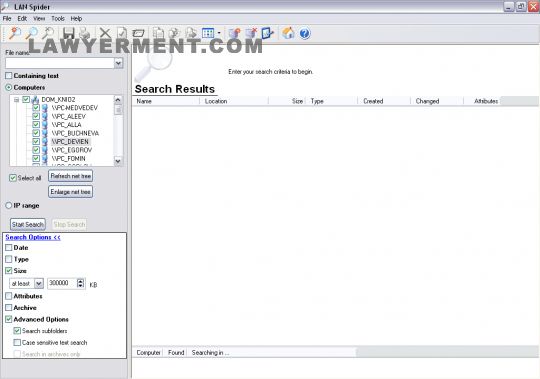Open the Tools menu
The width and height of the screenshot is (540, 379).
(x=58, y=19)
